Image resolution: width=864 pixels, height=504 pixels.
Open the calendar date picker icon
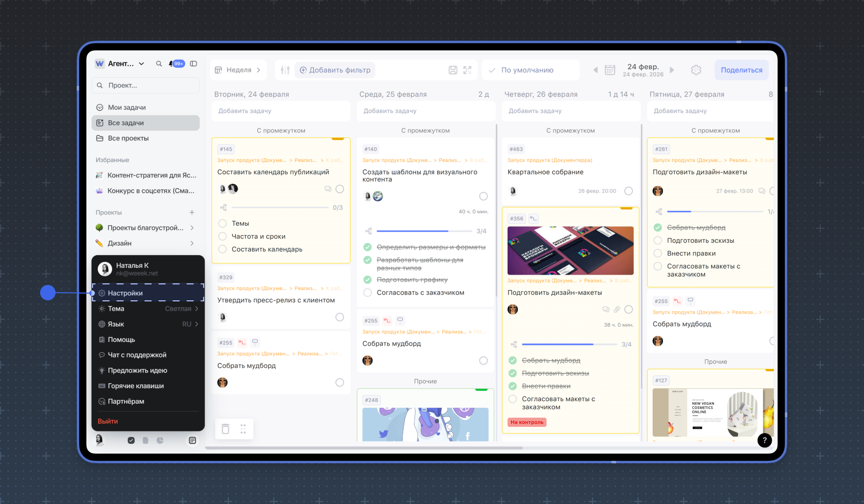610,70
